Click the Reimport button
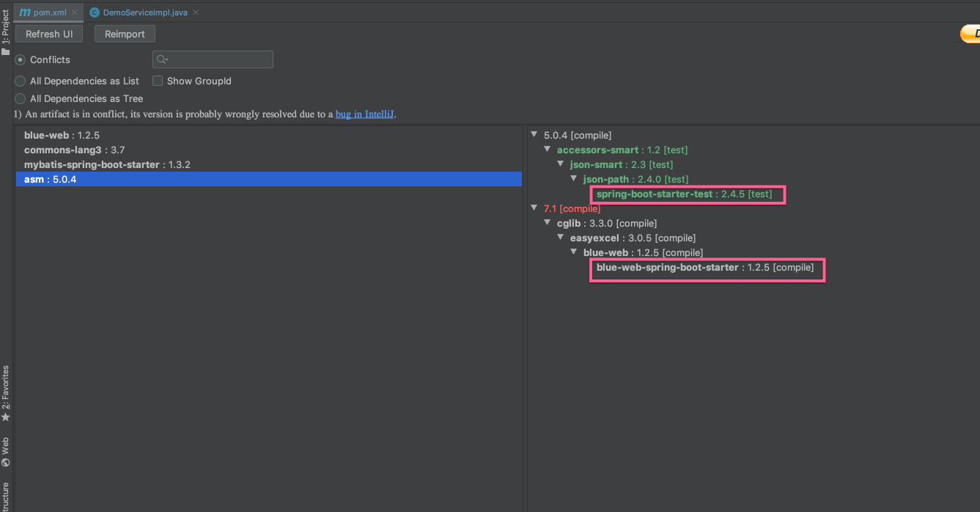The image size is (980, 512). click(125, 34)
